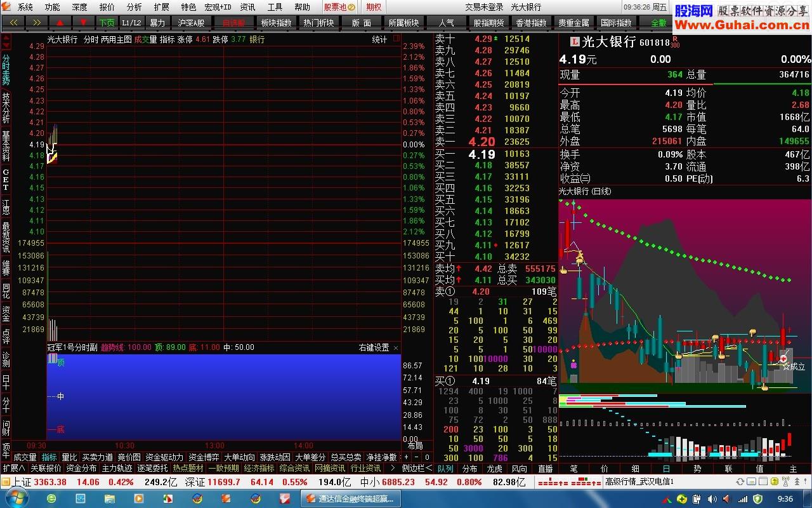
Task: Select the 龙虎 tab in the right panel
Action: 495,469
